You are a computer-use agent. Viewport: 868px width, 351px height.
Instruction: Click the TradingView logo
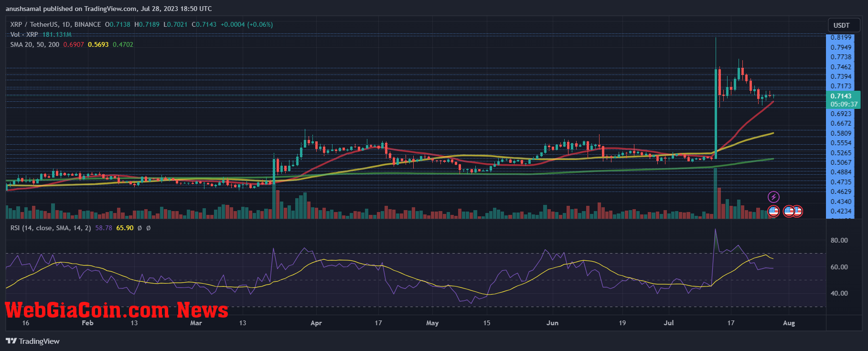pos(32,341)
